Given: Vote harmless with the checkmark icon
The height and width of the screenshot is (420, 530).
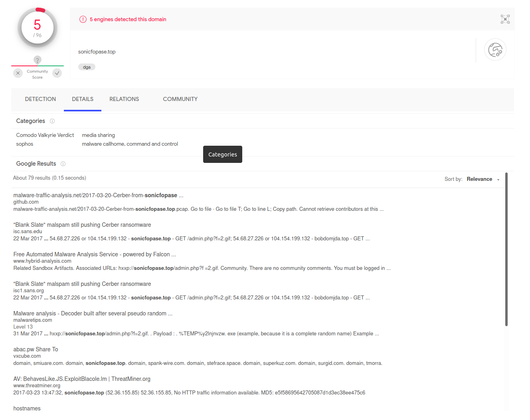Looking at the screenshot, I should [x=57, y=73].
